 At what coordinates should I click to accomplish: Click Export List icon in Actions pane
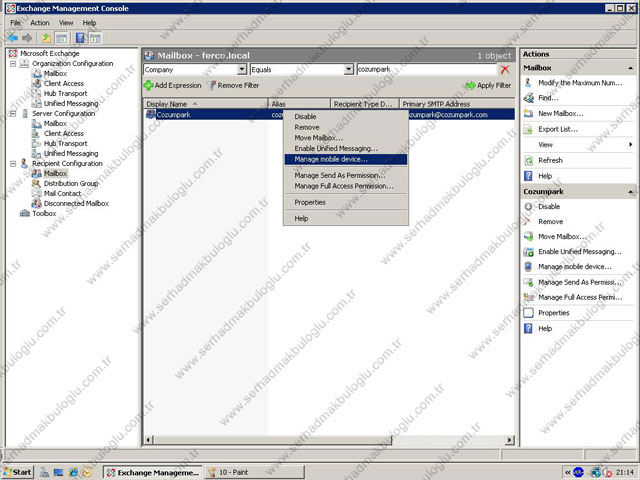click(529, 129)
